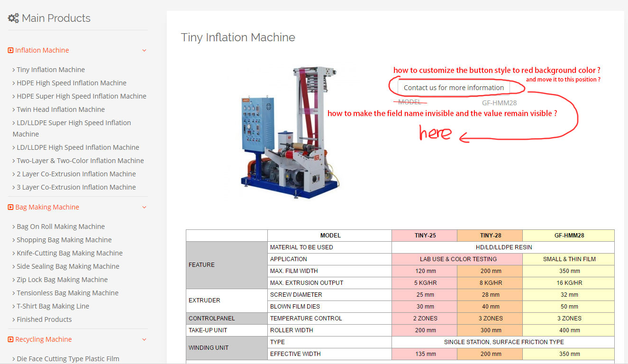This screenshot has width=628, height=364.
Task: Click the GF-HMM28 value beside MODEL field
Action: coord(499,102)
